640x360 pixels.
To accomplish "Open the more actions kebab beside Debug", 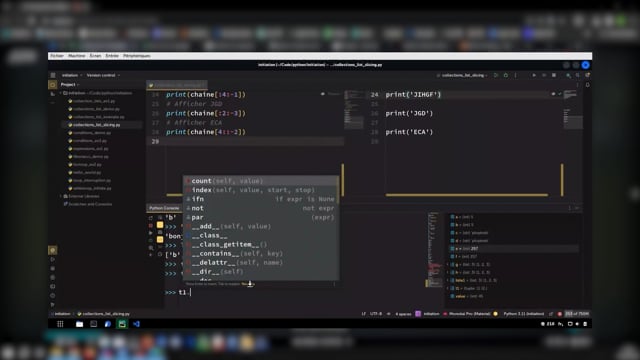I will pyautogui.click(x=516, y=75).
